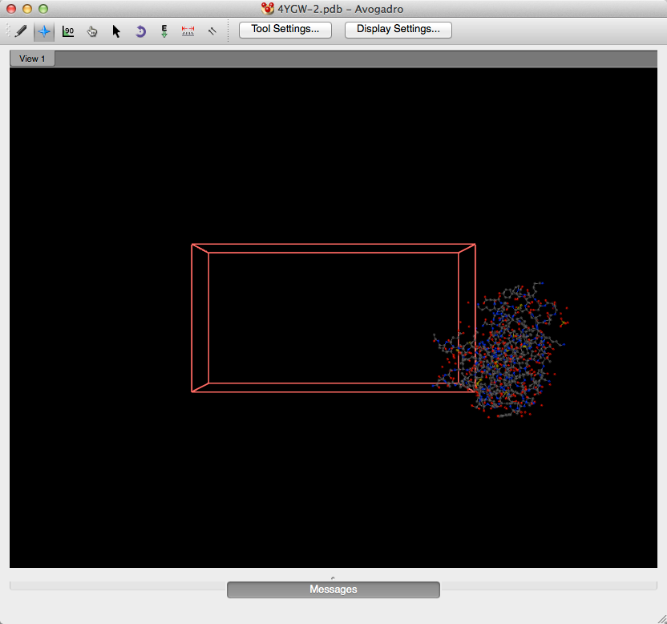The image size is (667, 624).
Task: Close the Avogadro window
Action: [11, 9]
